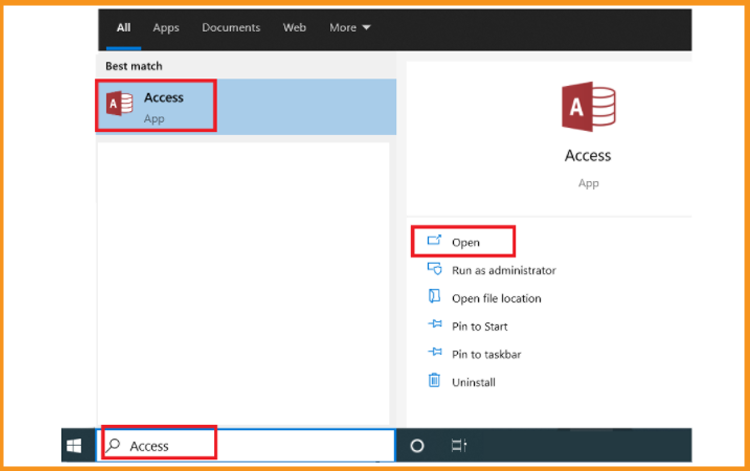Click the trash icon beside Uninstall

434,380
